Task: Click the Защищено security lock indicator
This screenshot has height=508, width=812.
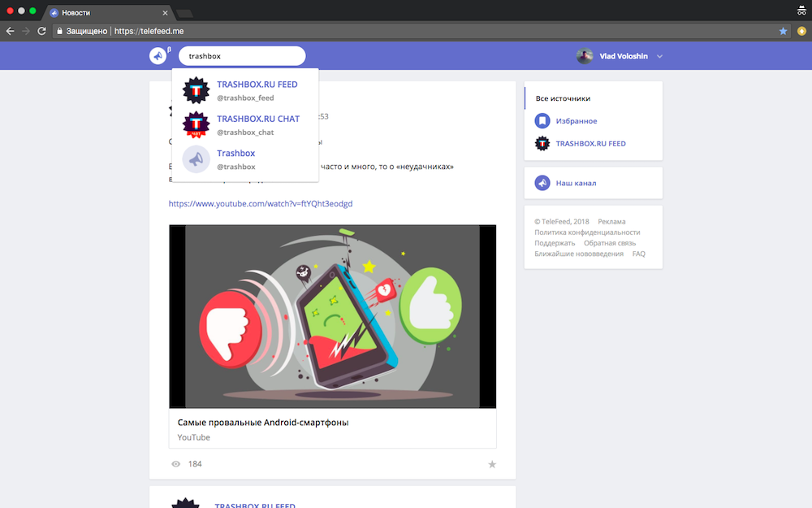Action: coord(82,31)
